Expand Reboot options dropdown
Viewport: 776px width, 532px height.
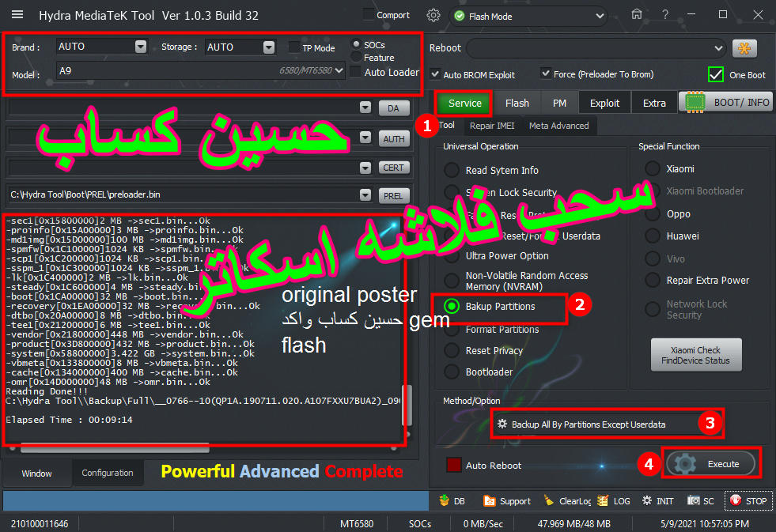point(717,48)
